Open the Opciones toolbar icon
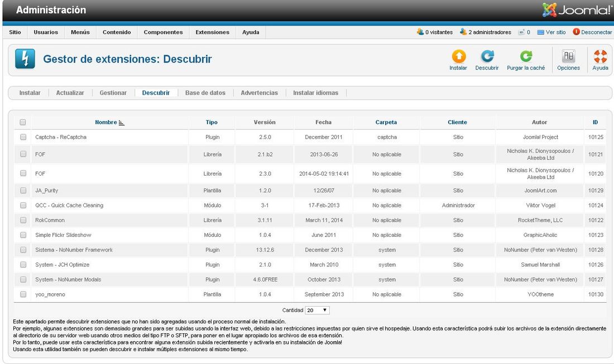Image resolution: width=614 pixels, height=364 pixels. coord(568,56)
